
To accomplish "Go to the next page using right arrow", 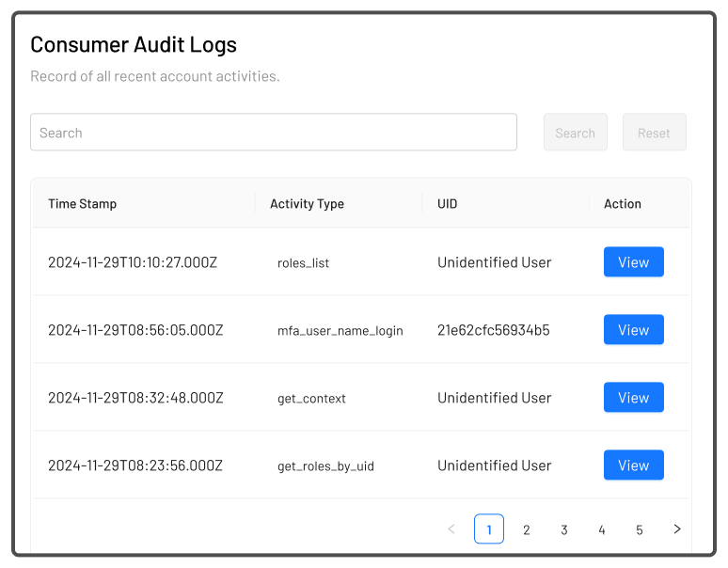I will [x=677, y=529].
